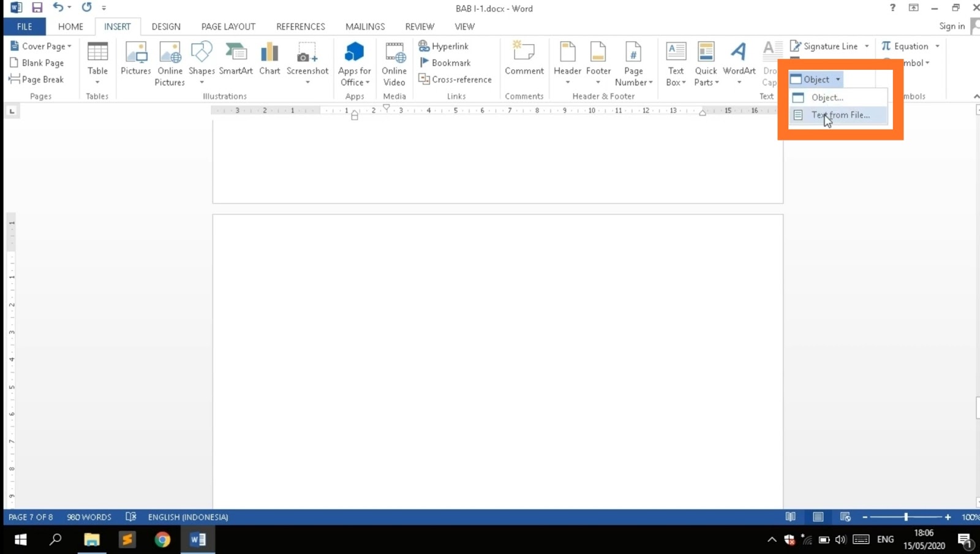The image size is (980, 554).
Task: Insert a Chart
Action: coord(269,59)
